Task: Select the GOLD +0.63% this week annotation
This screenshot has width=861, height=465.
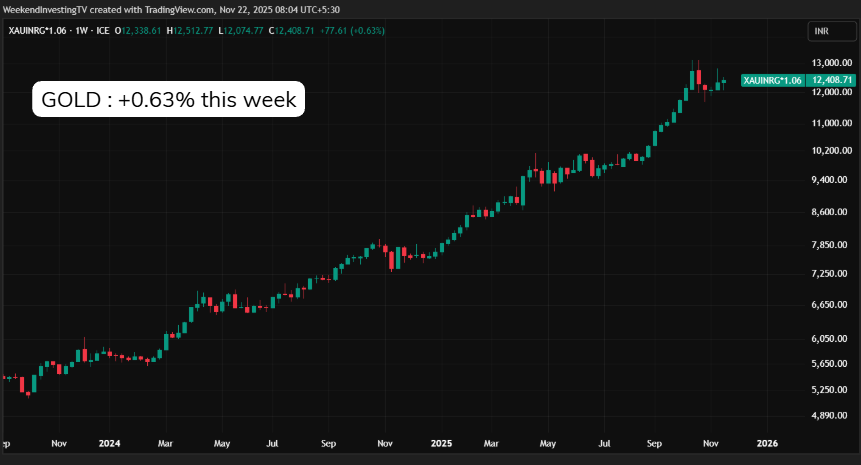Action: point(168,100)
